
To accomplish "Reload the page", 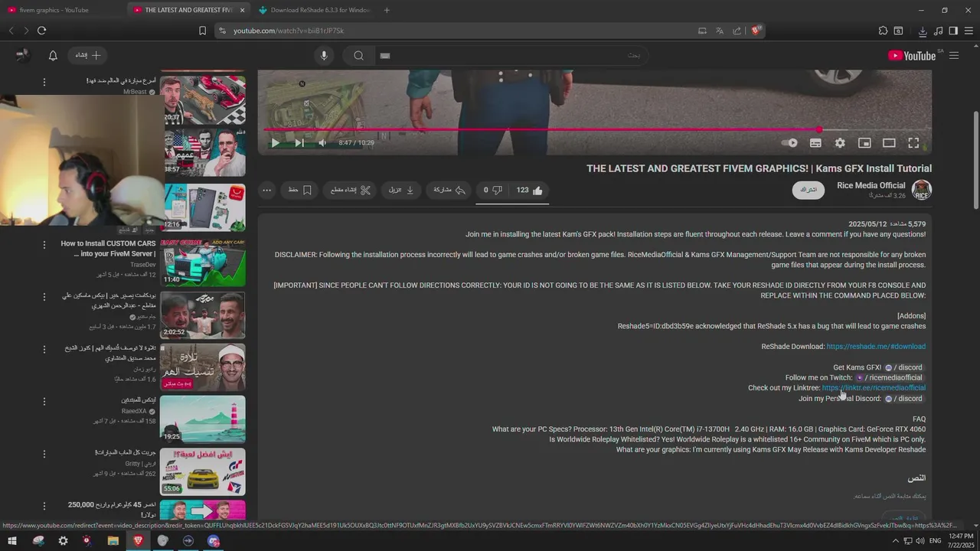I will (x=41, y=31).
